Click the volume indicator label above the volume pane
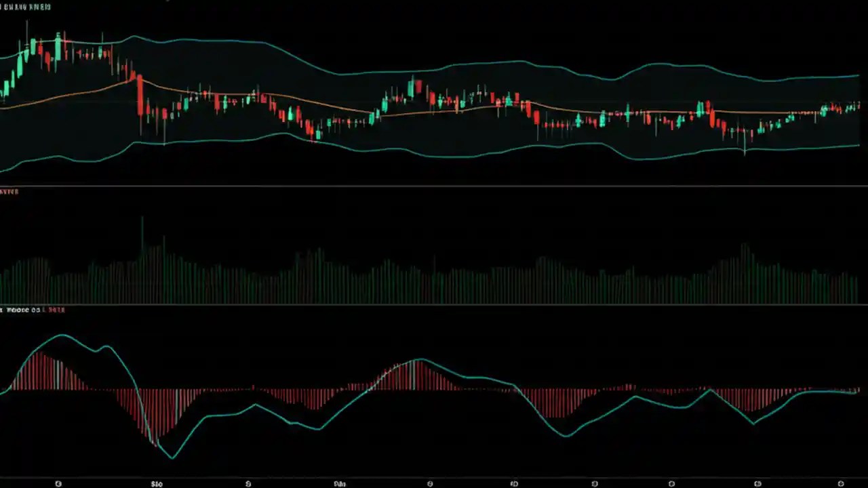868x488 pixels. click(8, 191)
